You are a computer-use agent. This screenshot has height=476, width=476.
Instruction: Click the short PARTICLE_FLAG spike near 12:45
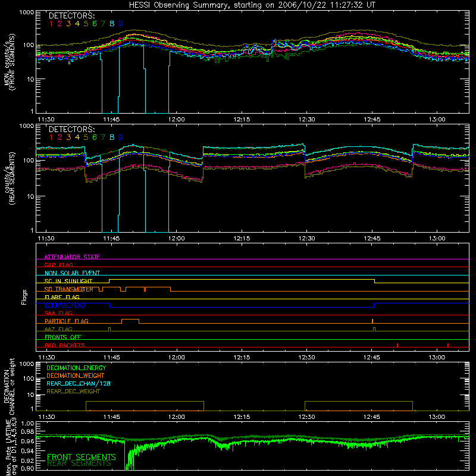[372, 321]
